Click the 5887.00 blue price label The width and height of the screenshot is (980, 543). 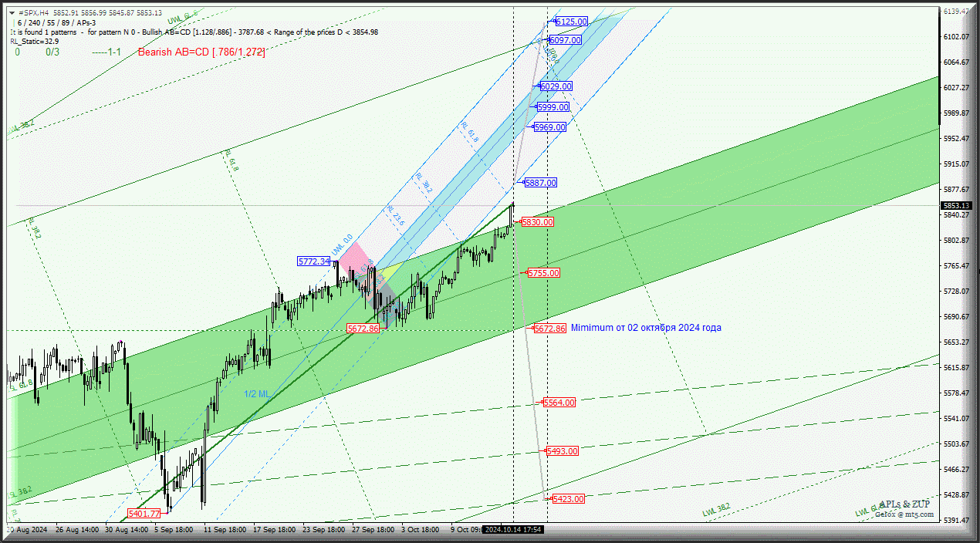coord(540,183)
